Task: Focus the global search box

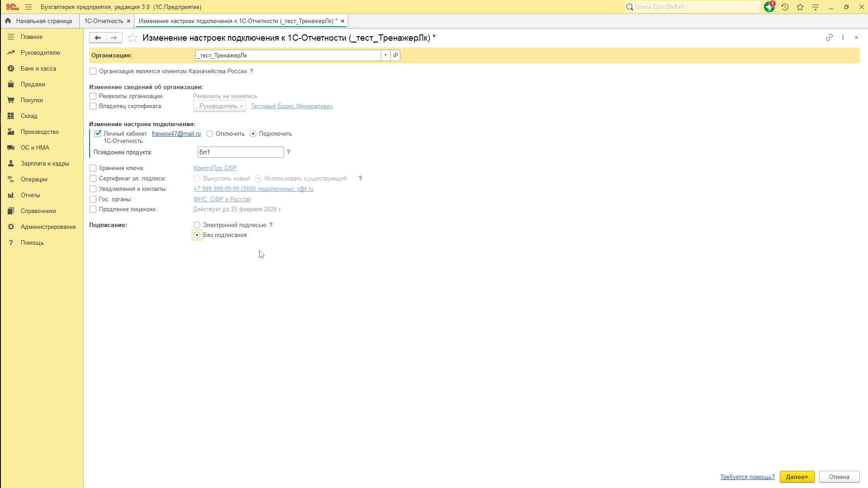Action: (x=693, y=7)
